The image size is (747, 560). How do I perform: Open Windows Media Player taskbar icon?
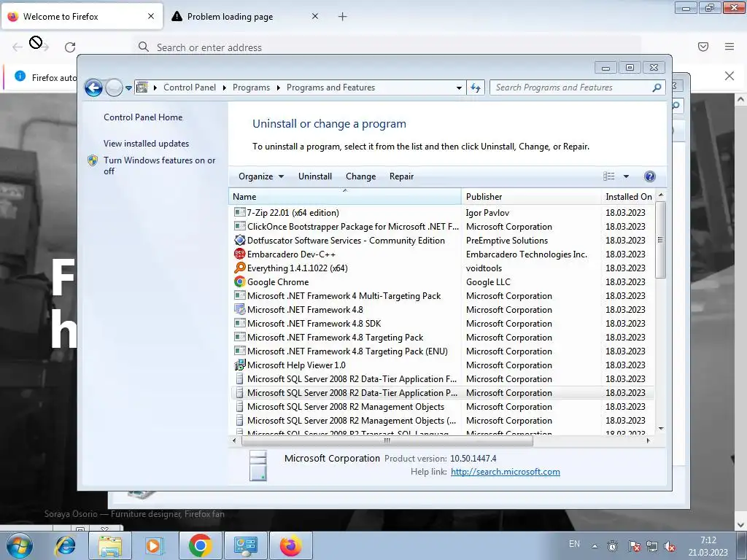[x=155, y=545]
